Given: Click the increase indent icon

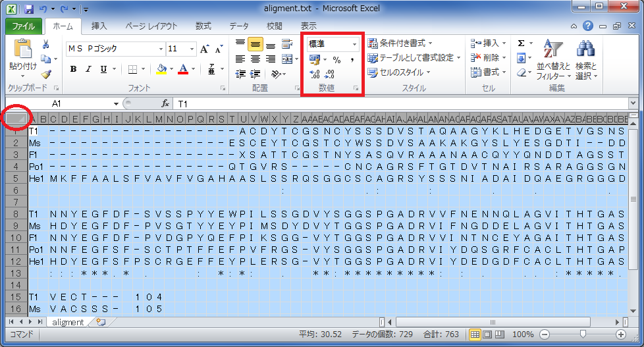Looking at the screenshot, I should 255,74.
